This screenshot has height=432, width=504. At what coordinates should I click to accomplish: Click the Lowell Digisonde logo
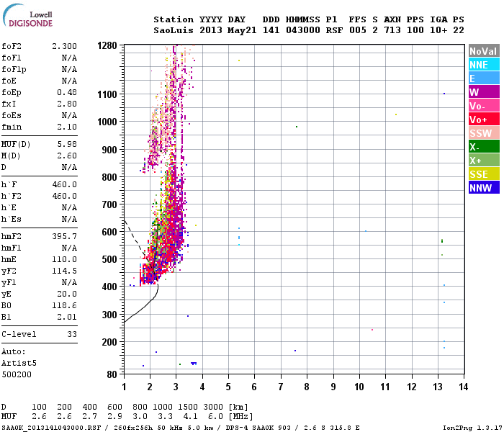tap(27, 16)
